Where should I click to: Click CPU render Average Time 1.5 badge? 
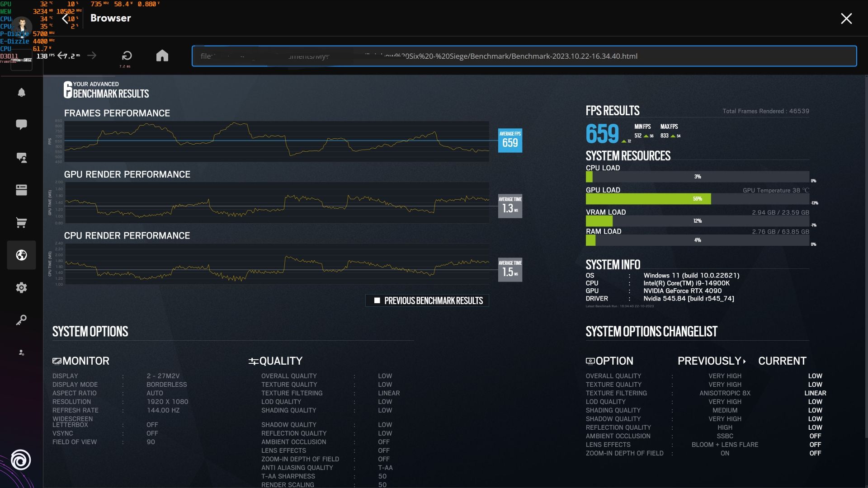(510, 270)
